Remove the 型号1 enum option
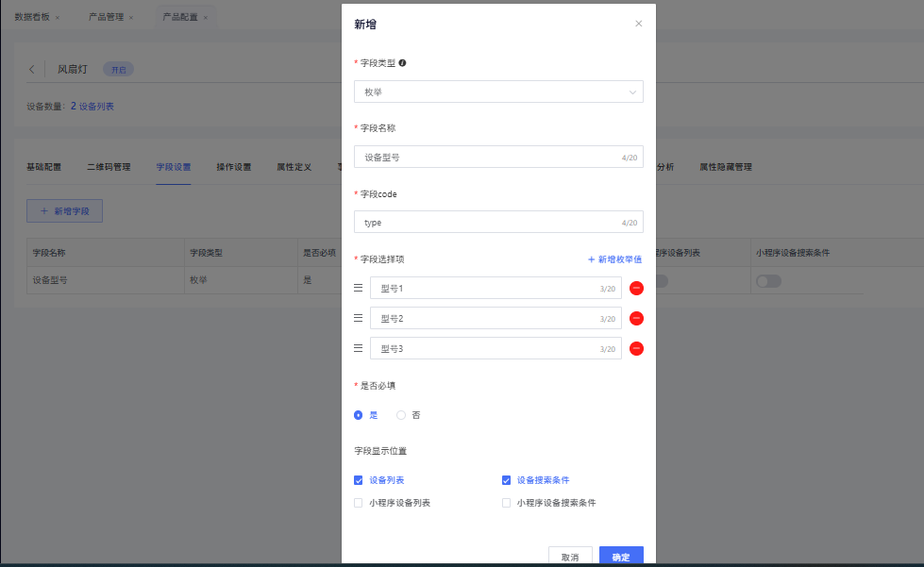924x567 pixels. click(x=636, y=289)
